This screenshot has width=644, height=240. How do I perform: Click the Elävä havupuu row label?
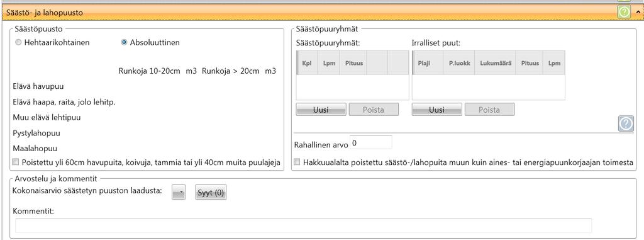38,86
